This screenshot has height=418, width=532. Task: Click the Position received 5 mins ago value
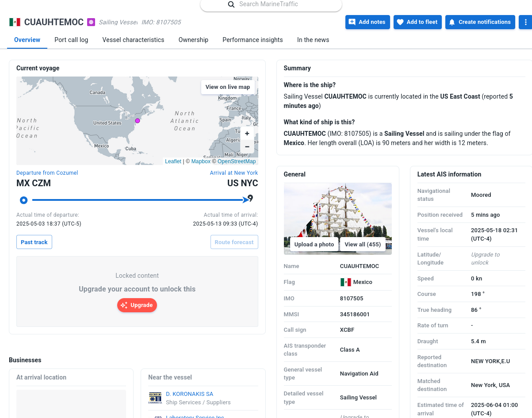pos(486,215)
